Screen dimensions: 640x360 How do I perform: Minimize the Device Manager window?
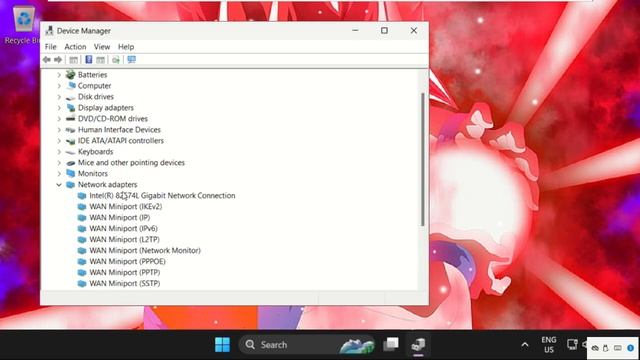point(355,31)
